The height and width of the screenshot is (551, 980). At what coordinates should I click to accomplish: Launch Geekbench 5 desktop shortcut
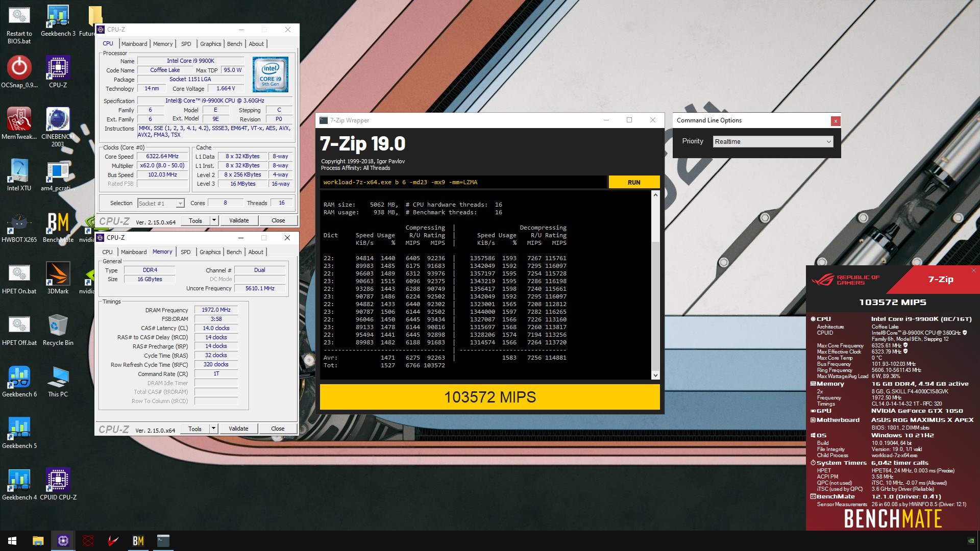tap(19, 433)
